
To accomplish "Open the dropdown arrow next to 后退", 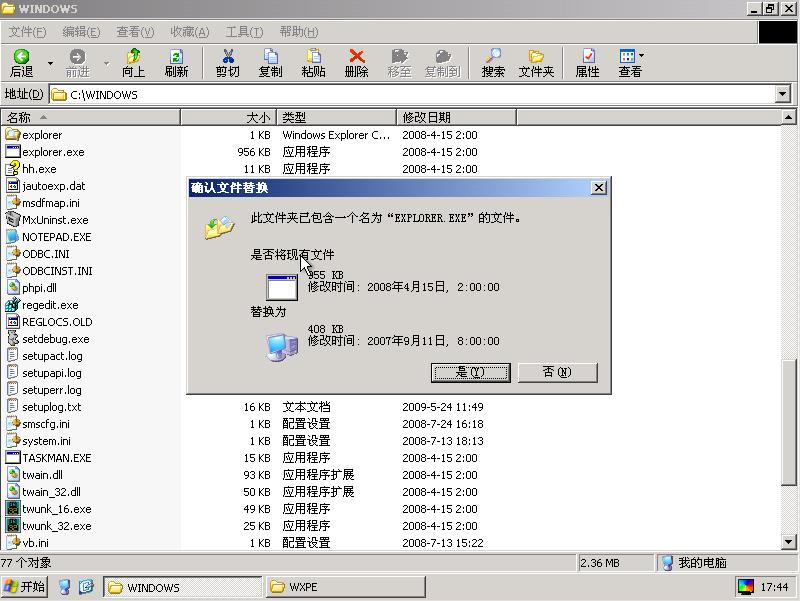I will [50, 63].
